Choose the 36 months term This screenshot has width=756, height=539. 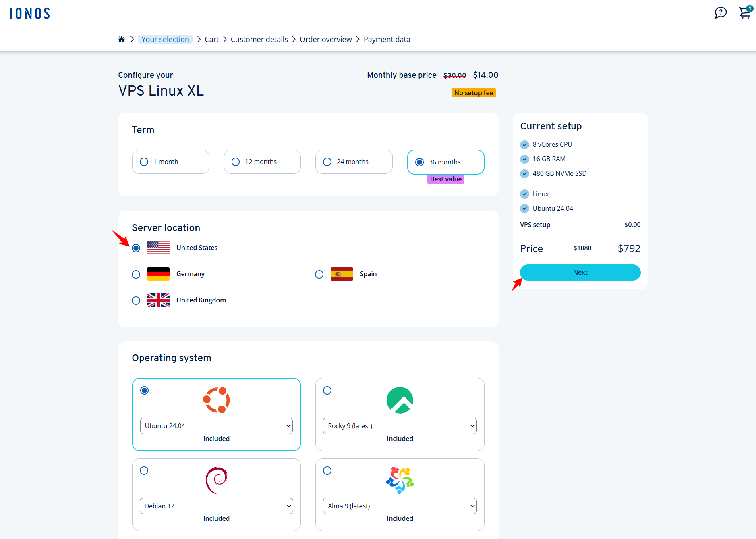[446, 162]
